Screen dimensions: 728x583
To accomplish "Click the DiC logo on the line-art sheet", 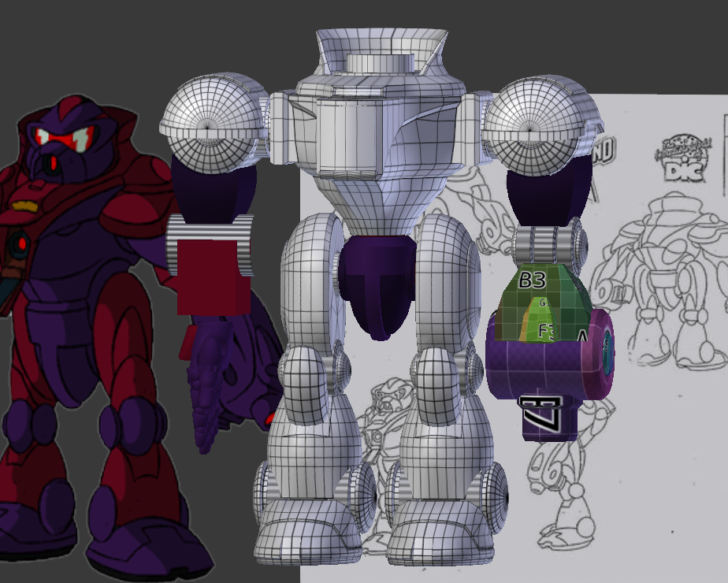I will tap(683, 158).
